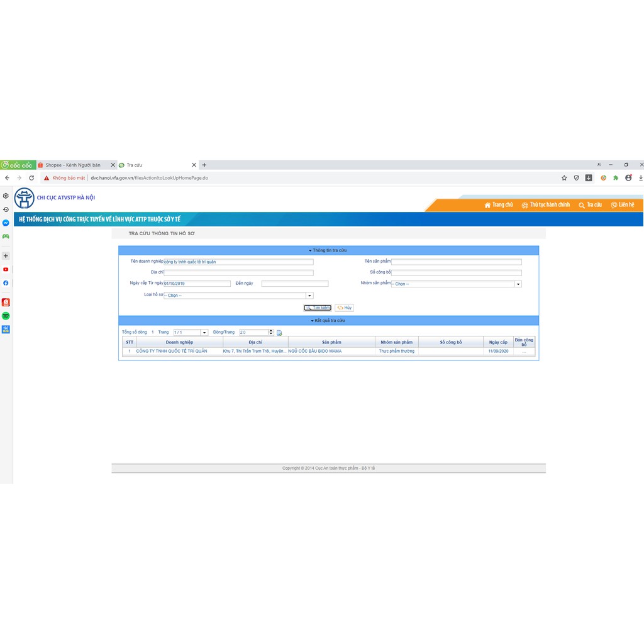Image resolution: width=644 pixels, height=644 pixels.
Task: Collapse the Kết quả tra cứu section
Action: tap(328, 321)
